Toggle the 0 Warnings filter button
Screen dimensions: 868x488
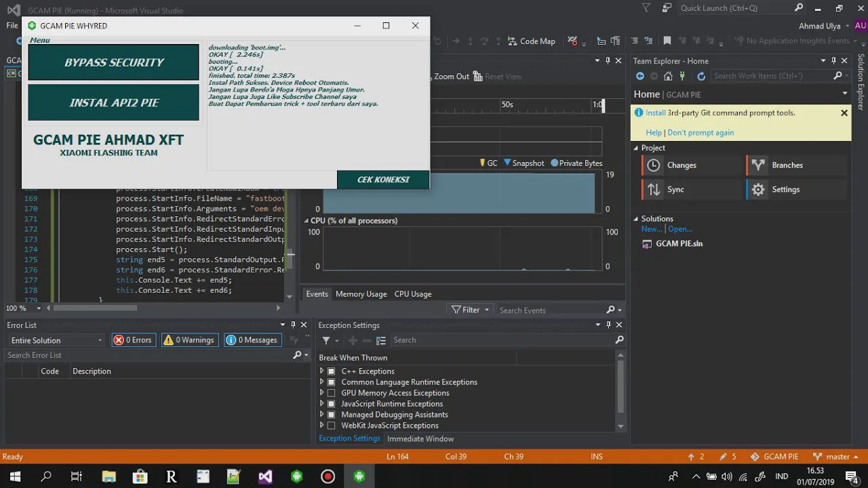click(x=189, y=340)
